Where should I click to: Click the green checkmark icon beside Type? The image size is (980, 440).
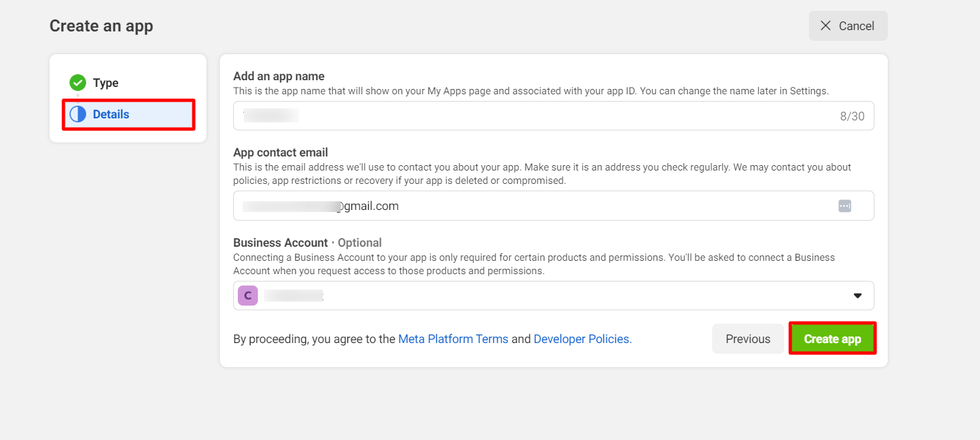tap(78, 83)
